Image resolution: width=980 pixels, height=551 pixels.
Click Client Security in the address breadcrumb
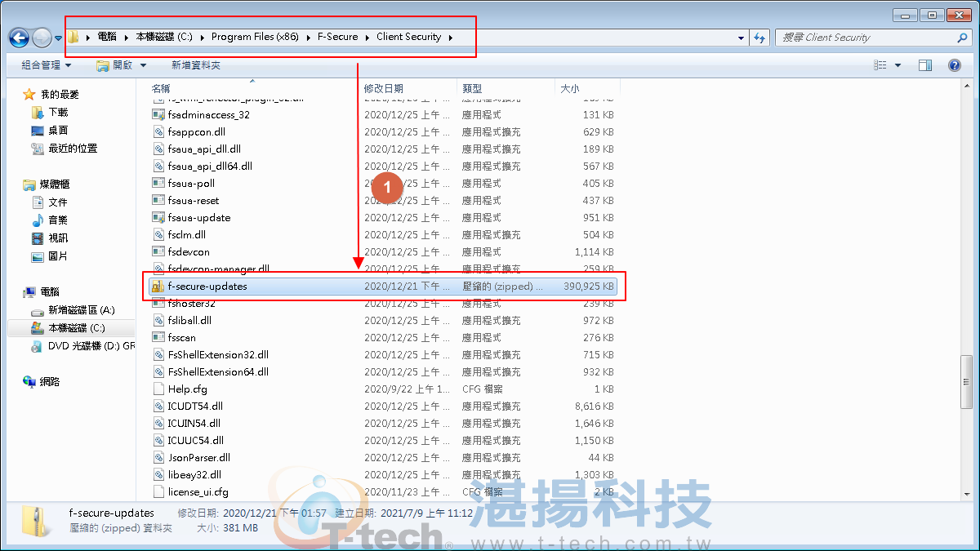point(408,38)
